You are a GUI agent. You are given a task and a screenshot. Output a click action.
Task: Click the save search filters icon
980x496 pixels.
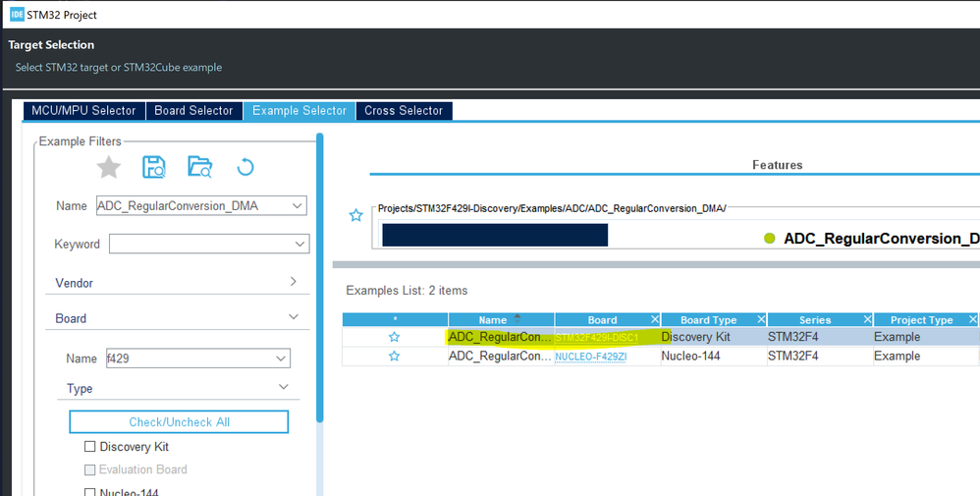click(154, 168)
